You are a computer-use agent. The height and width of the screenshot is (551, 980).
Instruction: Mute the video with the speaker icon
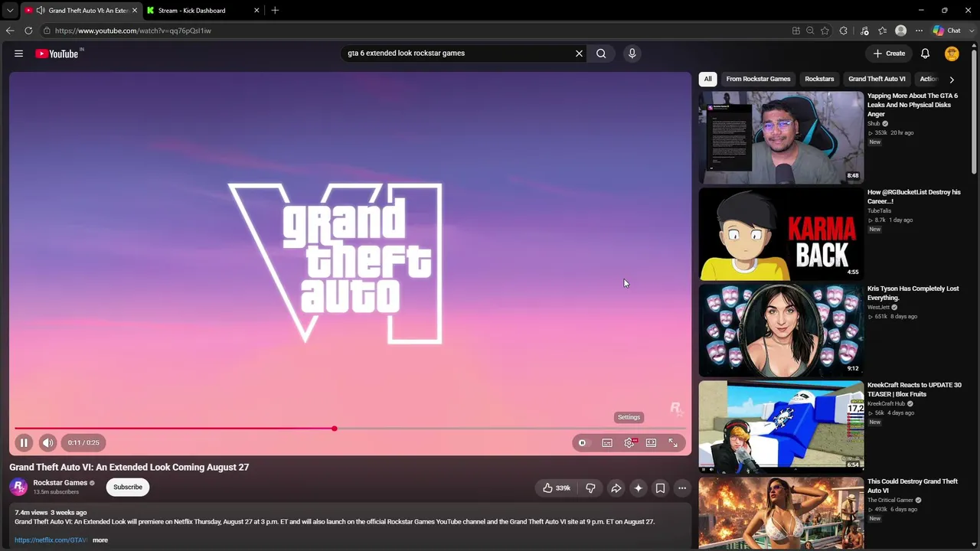point(47,442)
